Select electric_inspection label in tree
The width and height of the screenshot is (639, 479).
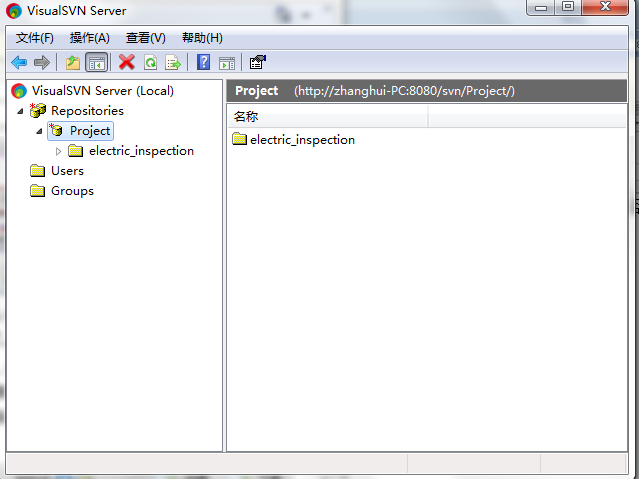141,151
